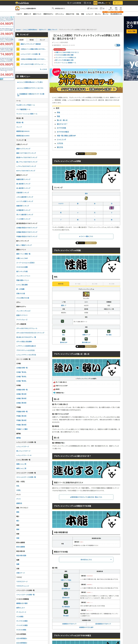Open 水曜にゃんこDAYの内容とやるべきこと pickup link

tap(67, 52)
